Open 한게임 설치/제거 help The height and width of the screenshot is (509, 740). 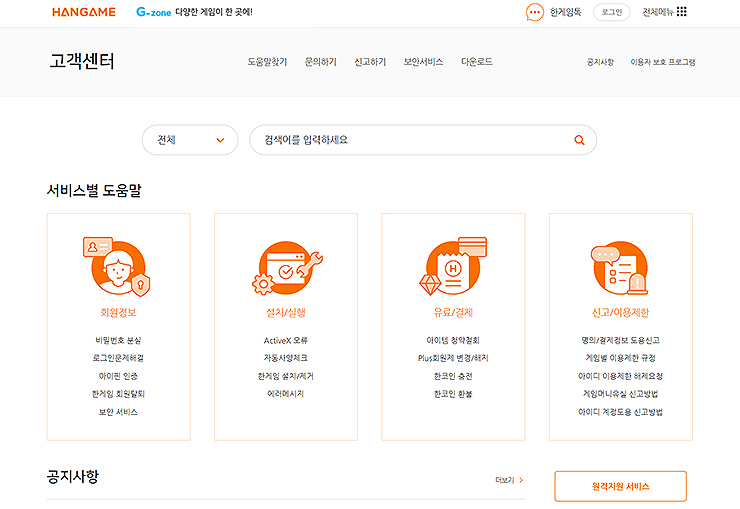[x=286, y=376]
